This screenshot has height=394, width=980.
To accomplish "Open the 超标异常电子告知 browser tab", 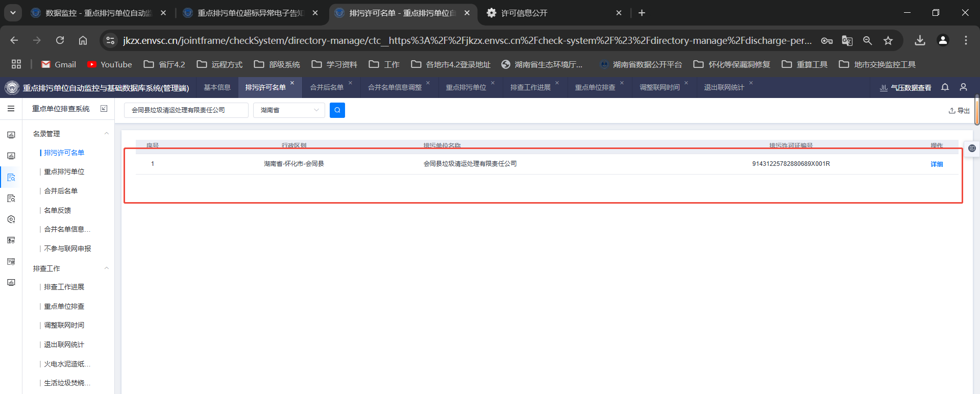I will 250,13.
